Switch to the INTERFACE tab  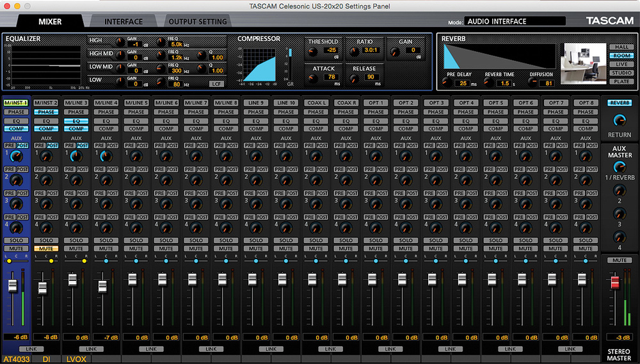(124, 21)
